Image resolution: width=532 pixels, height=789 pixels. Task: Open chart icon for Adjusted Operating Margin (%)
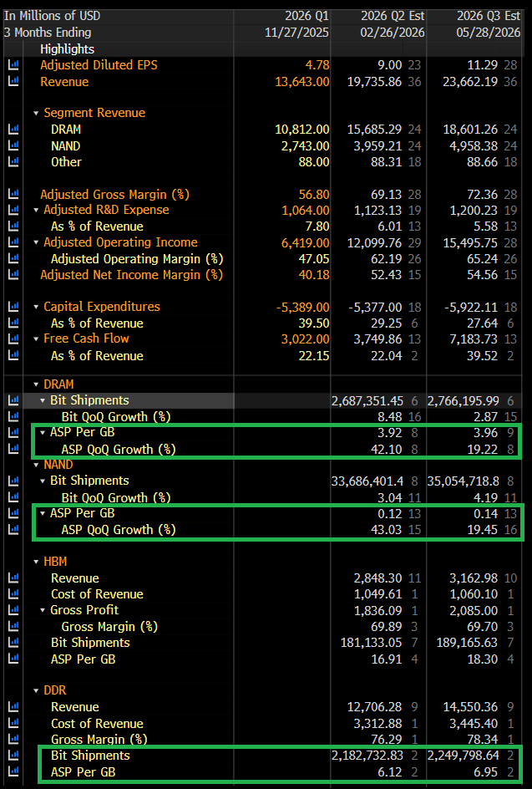(13, 258)
